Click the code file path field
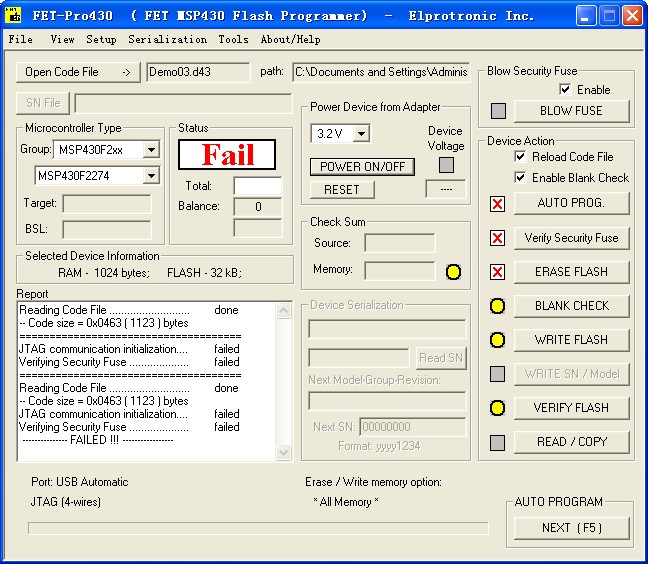The width and height of the screenshot is (648, 564). point(381,72)
